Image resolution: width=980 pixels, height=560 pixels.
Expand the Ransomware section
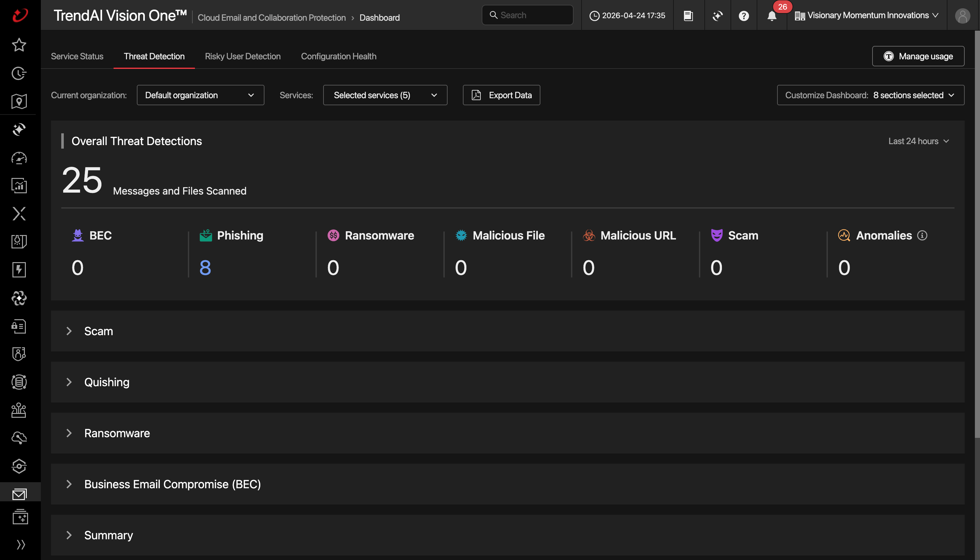coord(507,433)
